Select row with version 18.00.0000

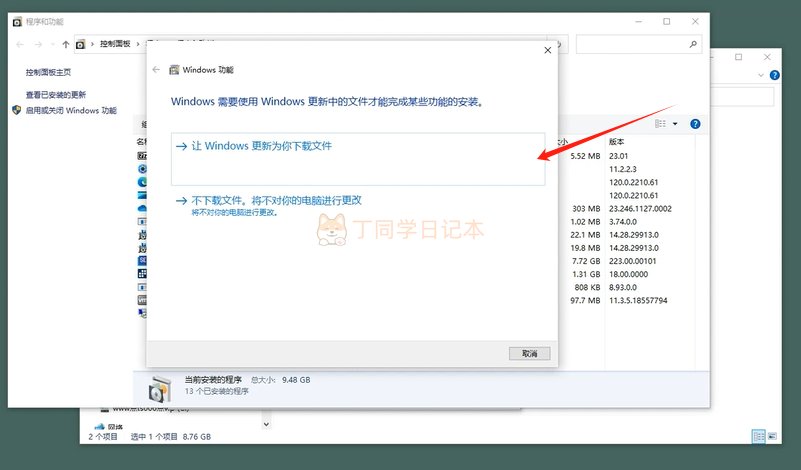(628, 274)
